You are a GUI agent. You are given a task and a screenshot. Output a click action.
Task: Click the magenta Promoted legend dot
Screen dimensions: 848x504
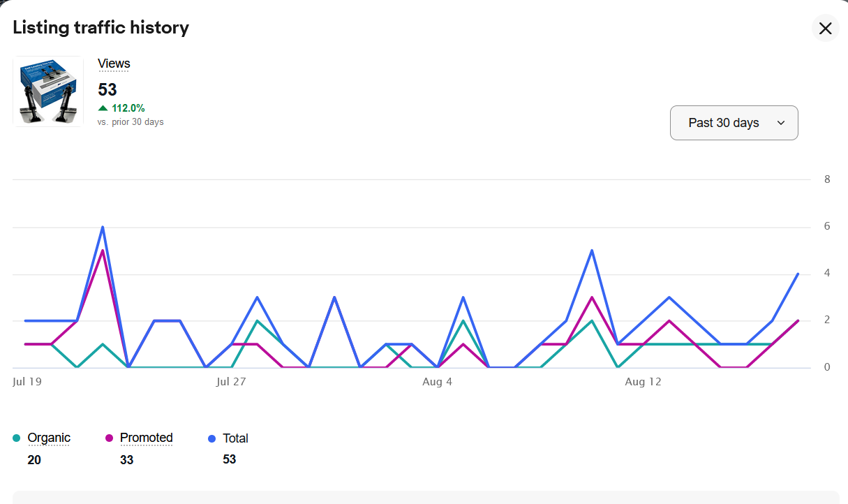pyautogui.click(x=110, y=438)
